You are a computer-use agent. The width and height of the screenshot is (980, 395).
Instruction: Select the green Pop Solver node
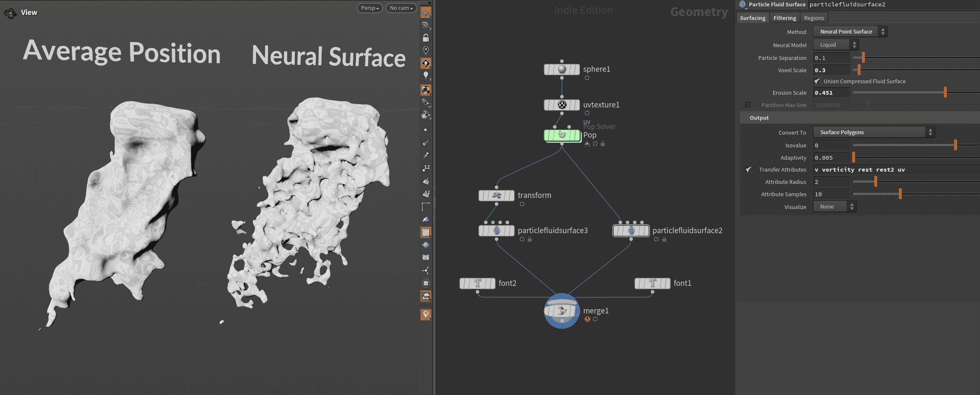(x=562, y=135)
